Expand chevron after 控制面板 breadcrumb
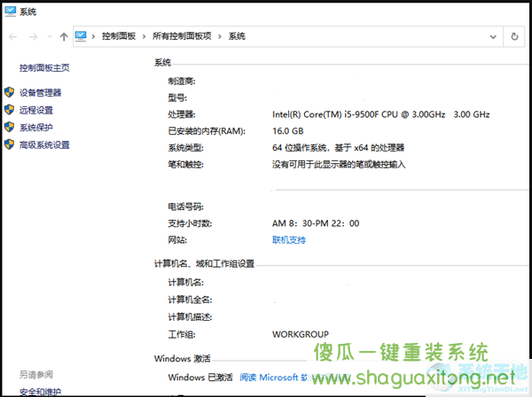532x397 pixels. tap(145, 36)
